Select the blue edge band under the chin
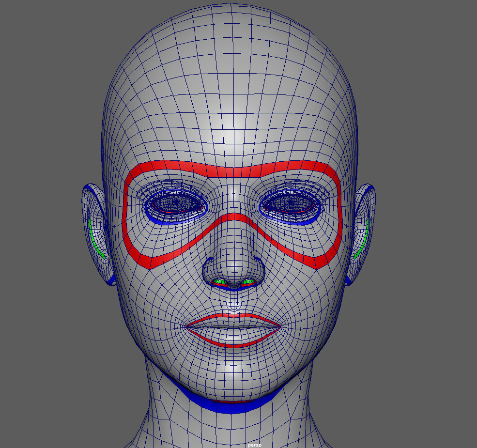The width and height of the screenshot is (477, 448). click(232, 406)
